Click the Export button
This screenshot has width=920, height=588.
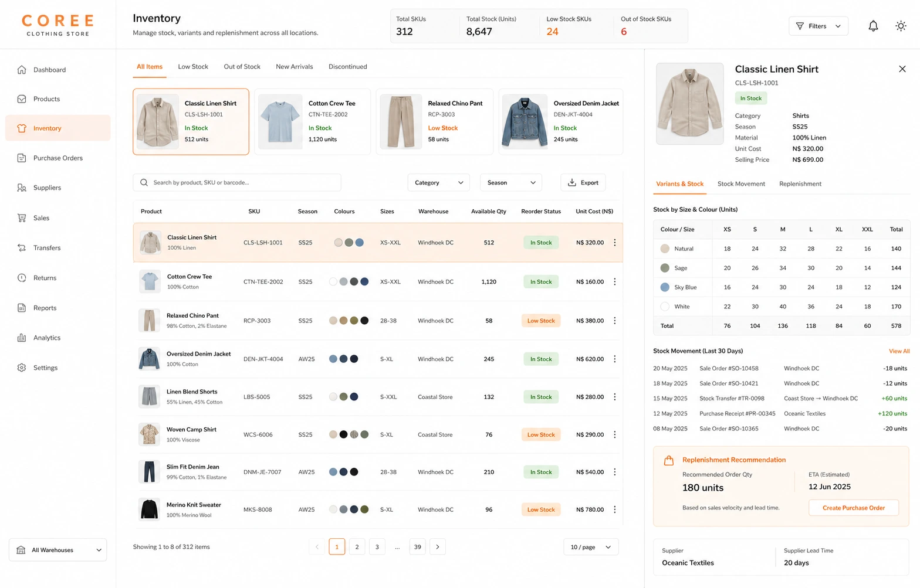(x=583, y=183)
